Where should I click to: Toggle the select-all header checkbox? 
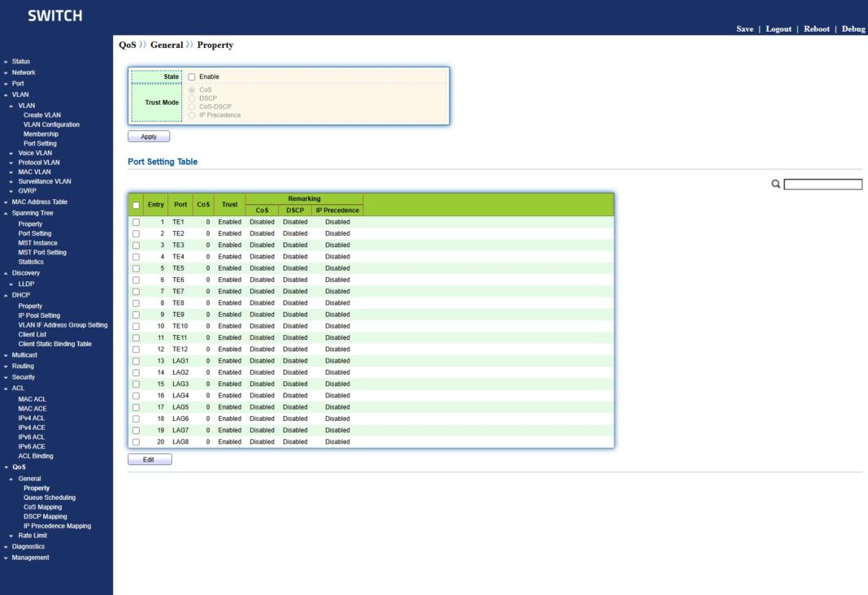[x=136, y=205]
